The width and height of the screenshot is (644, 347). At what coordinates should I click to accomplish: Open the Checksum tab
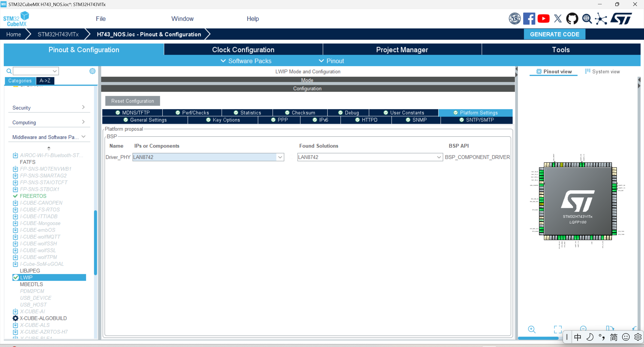pos(300,113)
